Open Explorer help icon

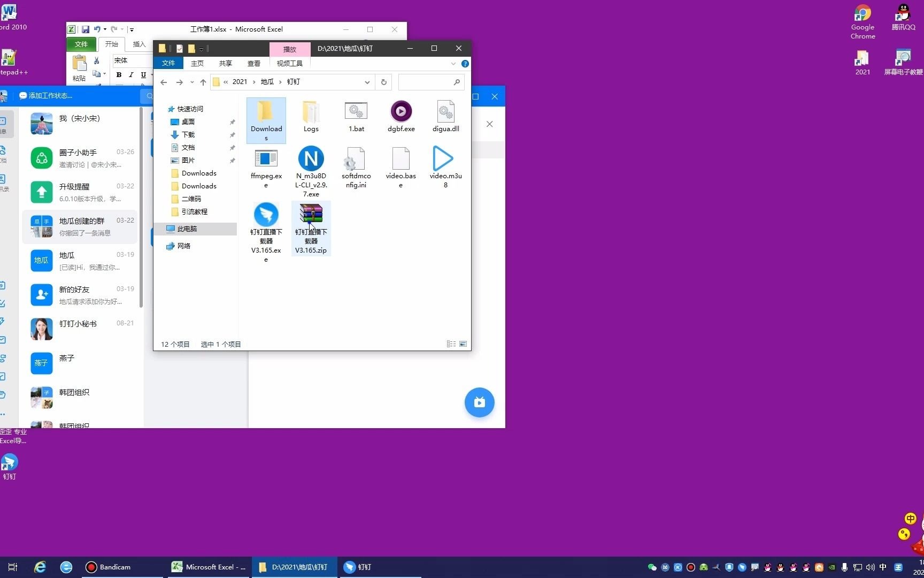tap(465, 64)
